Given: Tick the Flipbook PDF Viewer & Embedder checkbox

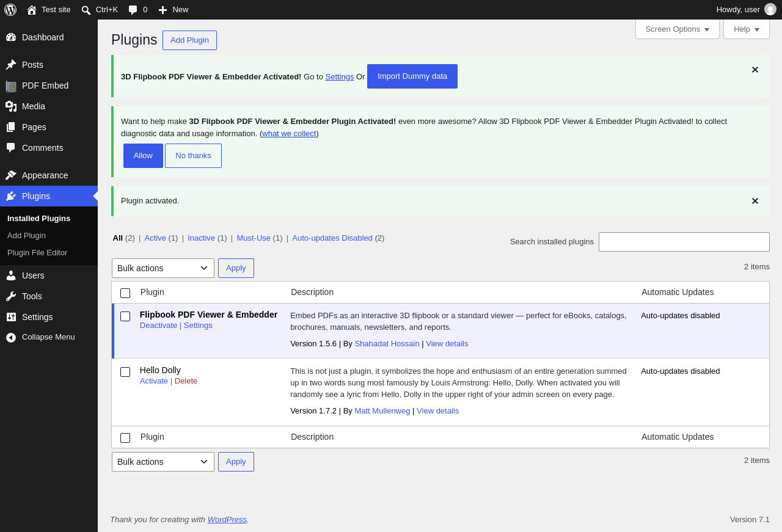Looking at the screenshot, I should pyautogui.click(x=125, y=316).
